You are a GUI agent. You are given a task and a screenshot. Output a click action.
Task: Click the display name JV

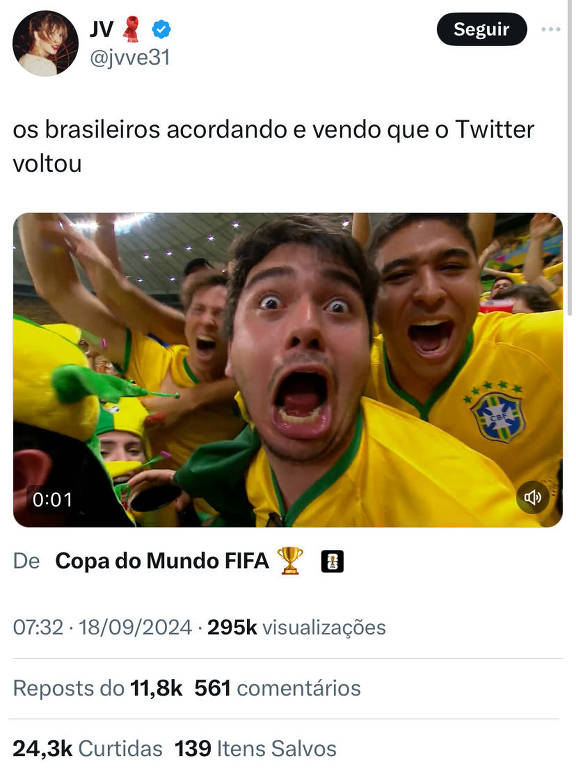click(102, 29)
